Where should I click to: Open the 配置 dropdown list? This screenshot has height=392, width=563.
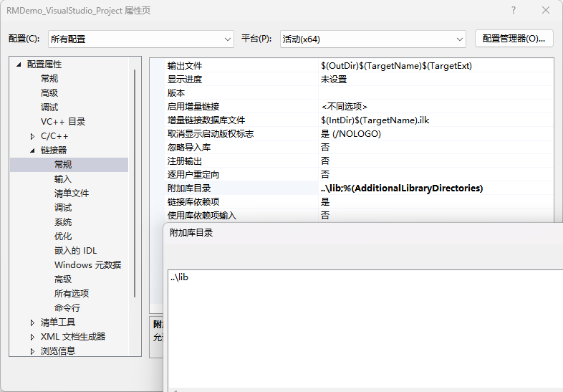(x=140, y=39)
